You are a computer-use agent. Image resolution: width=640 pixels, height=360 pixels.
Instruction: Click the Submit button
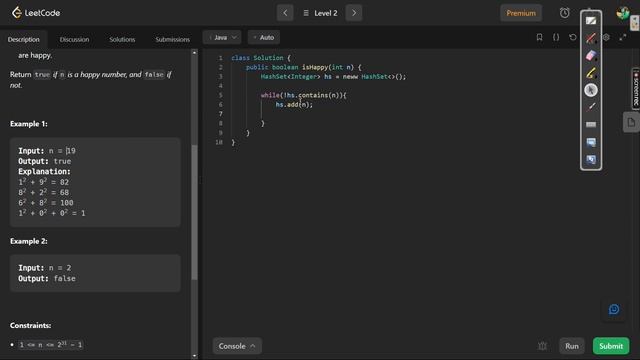pos(611,346)
